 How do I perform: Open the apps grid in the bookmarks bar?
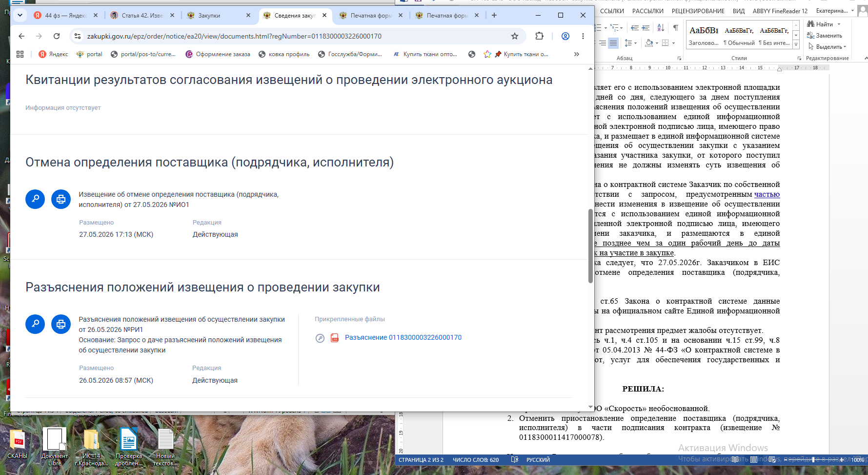coord(20,54)
